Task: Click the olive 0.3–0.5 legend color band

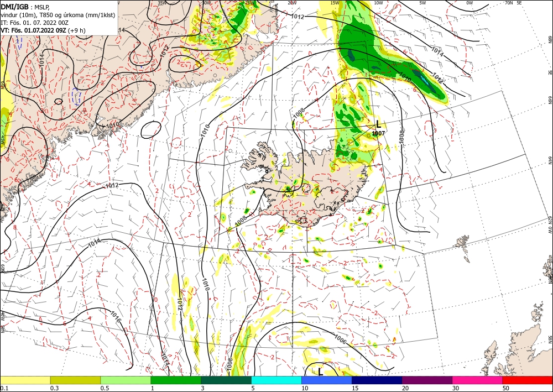Action: tap(75, 380)
